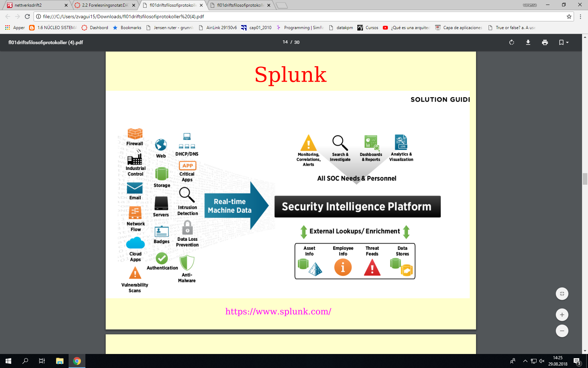Zoom out of the PDF
This screenshot has width=588, height=368.
click(562, 331)
